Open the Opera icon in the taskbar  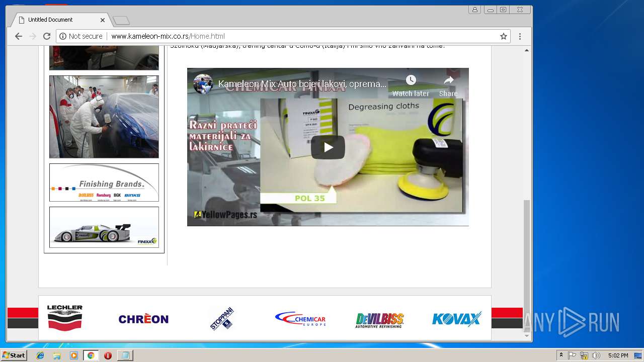(x=108, y=355)
